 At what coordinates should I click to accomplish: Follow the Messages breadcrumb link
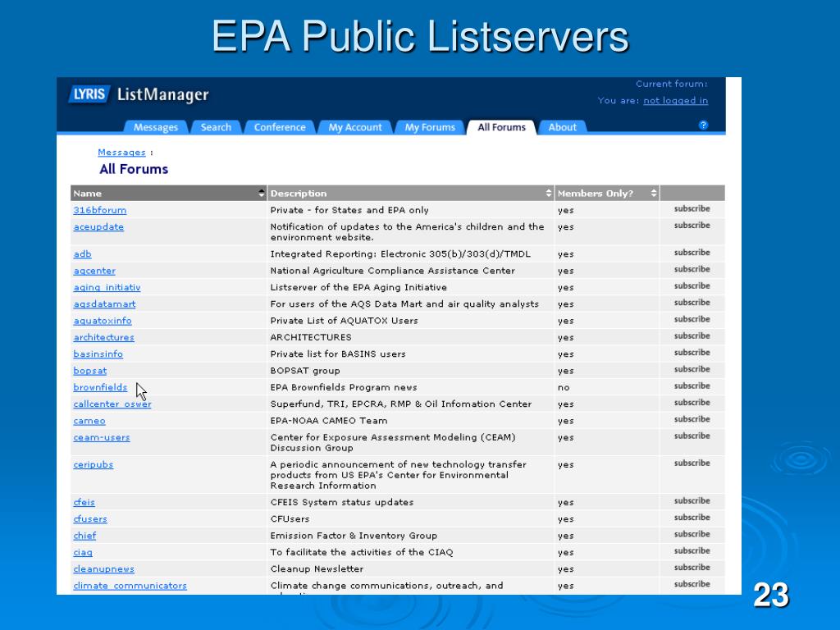[x=121, y=153]
